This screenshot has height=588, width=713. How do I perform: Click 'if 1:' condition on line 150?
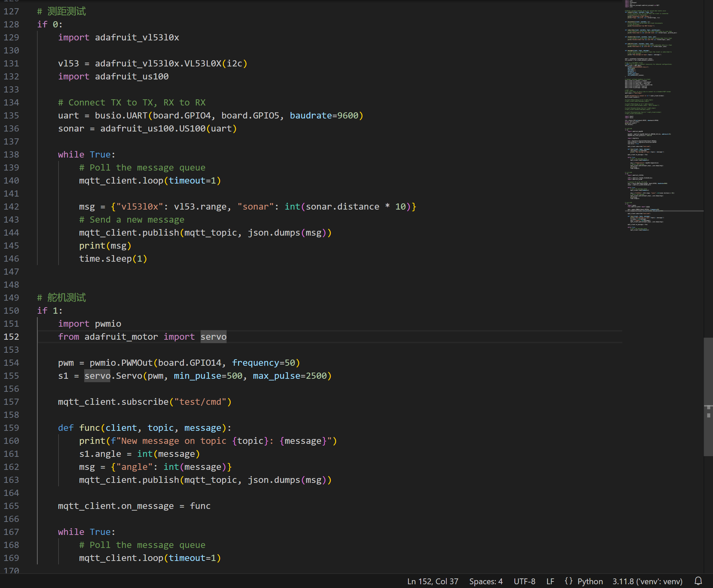pyautogui.click(x=50, y=311)
